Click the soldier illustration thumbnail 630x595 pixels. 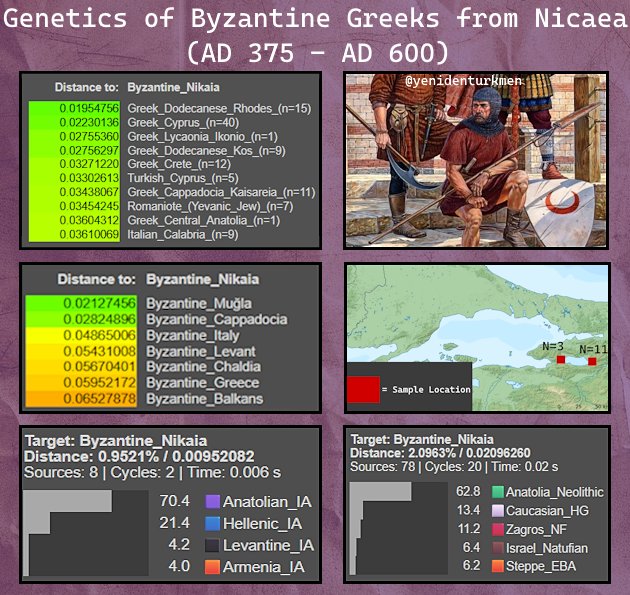tap(476, 160)
